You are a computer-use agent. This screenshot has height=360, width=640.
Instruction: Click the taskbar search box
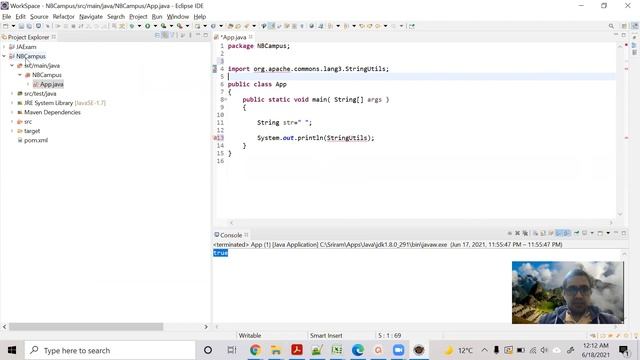110,350
